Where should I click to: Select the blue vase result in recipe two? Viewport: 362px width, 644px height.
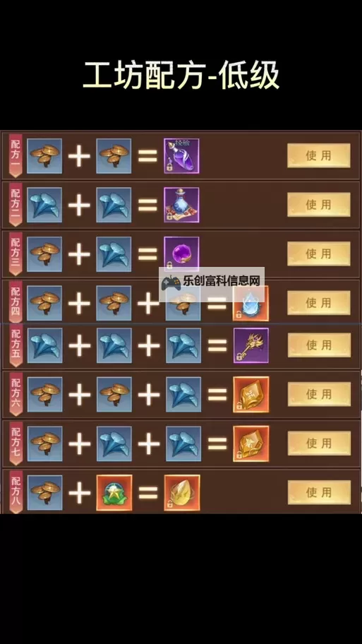coord(181,205)
